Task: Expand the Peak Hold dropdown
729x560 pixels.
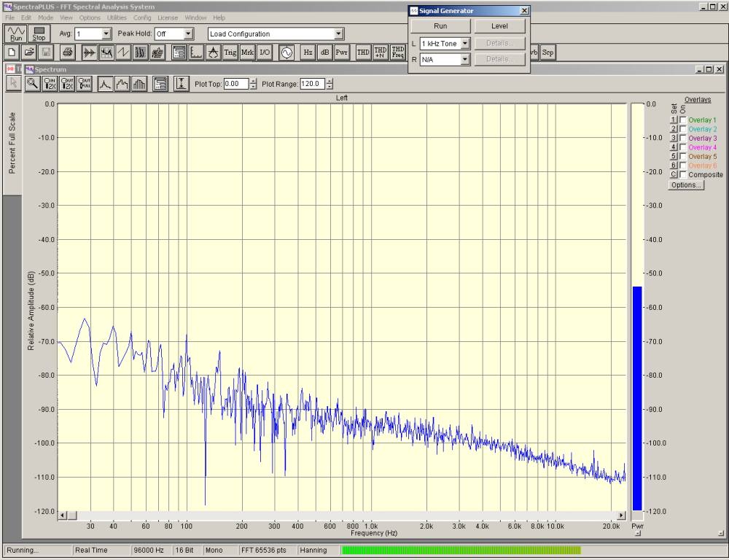Action: coord(188,34)
